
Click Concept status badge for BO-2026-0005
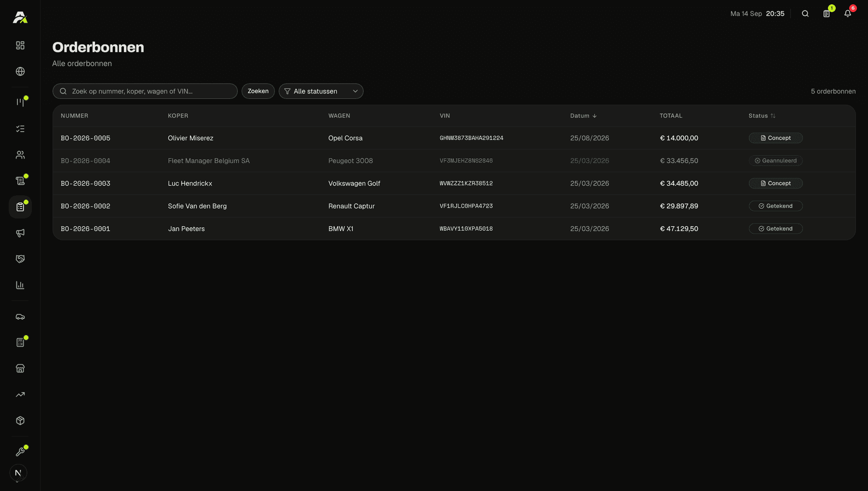click(x=775, y=138)
